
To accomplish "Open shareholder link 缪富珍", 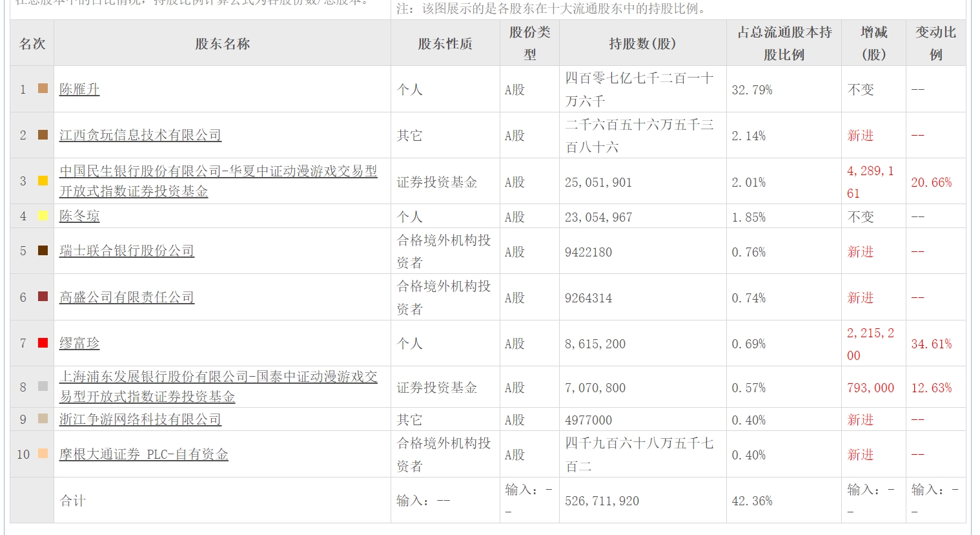I will point(79,343).
